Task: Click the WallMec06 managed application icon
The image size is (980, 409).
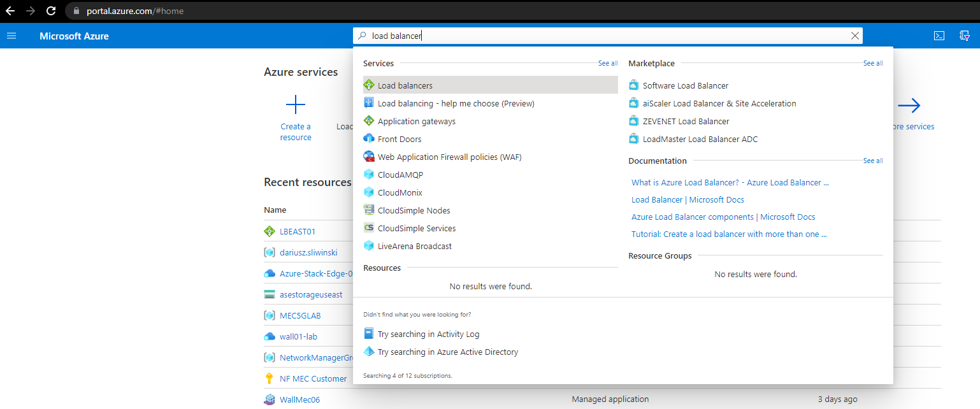Action: pos(269,399)
